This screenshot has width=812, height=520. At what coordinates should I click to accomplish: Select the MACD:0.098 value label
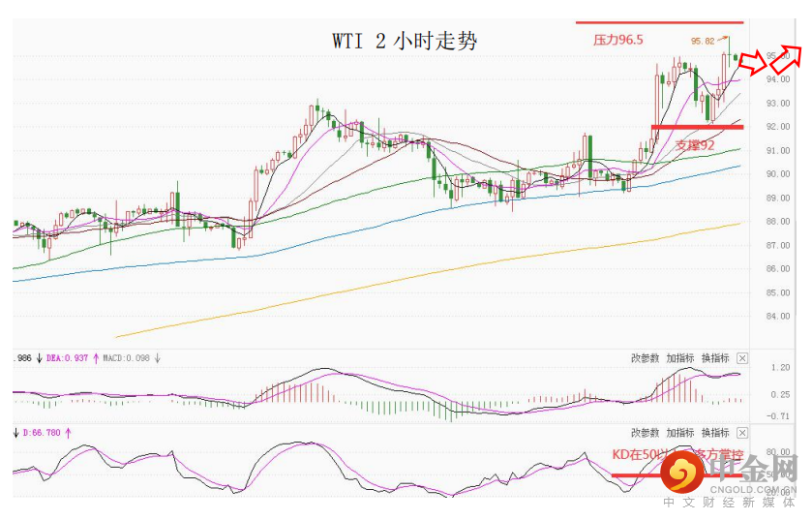127,358
